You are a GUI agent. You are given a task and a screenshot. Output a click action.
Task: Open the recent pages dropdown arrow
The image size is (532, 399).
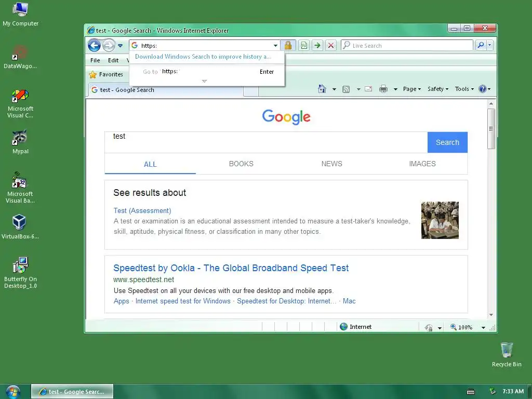(120, 46)
